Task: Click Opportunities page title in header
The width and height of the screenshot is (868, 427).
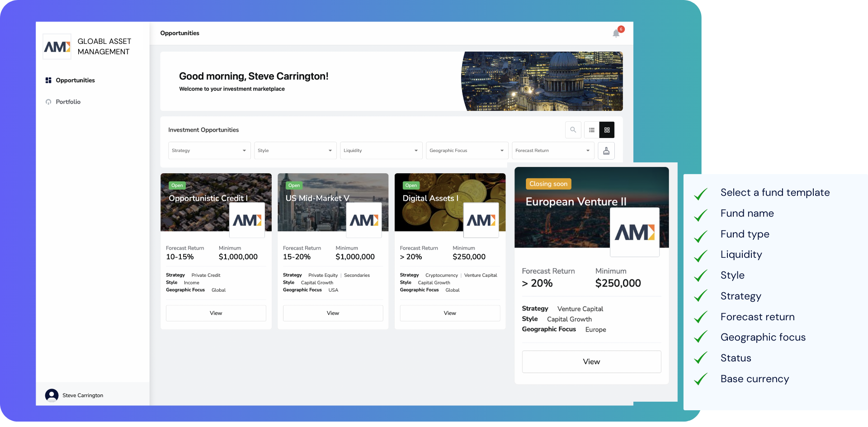Action: point(179,33)
